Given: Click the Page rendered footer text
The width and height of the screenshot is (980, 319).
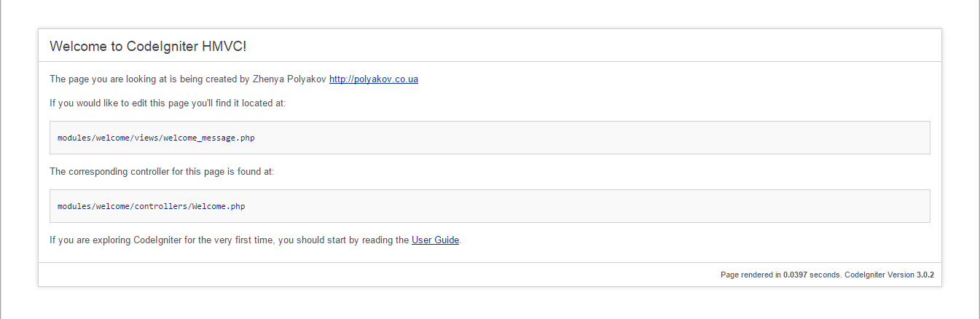Looking at the screenshot, I should pos(827,275).
